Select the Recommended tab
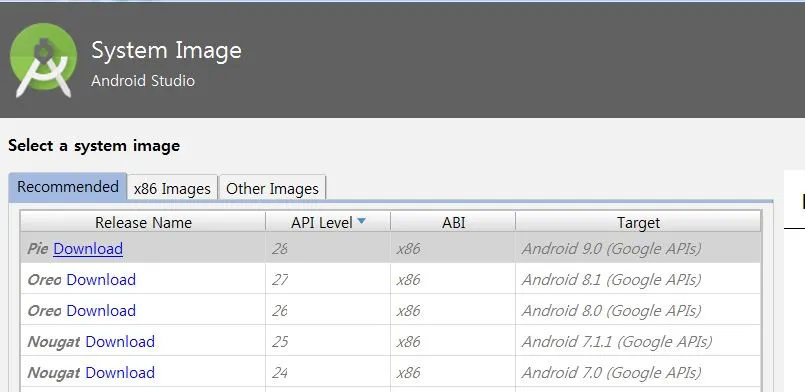 pyautogui.click(x=68, y=187)
